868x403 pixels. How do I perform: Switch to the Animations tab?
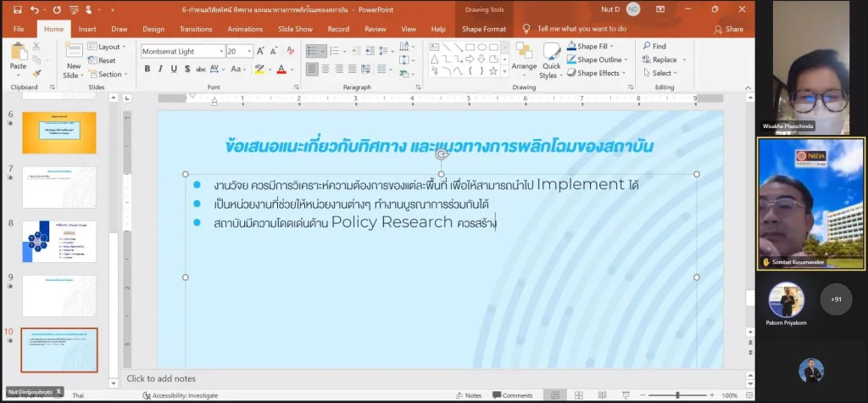pos(245,29)
